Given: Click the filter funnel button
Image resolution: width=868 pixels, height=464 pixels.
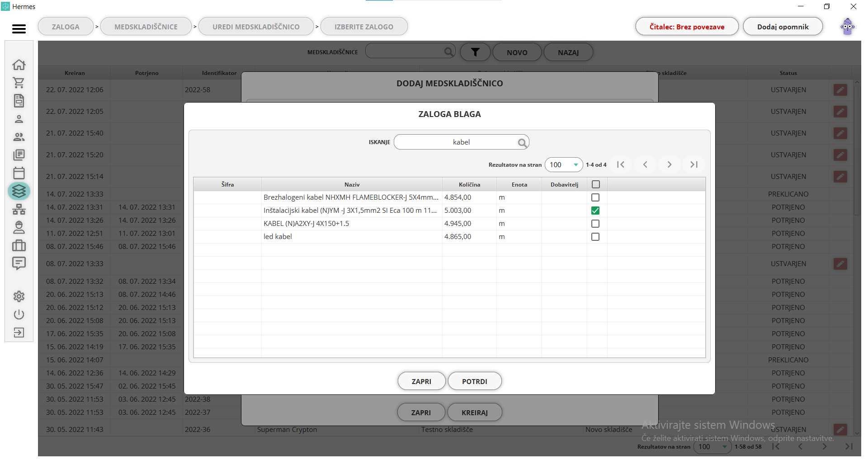Looking at the screenshot, I should tap(475, 52).
